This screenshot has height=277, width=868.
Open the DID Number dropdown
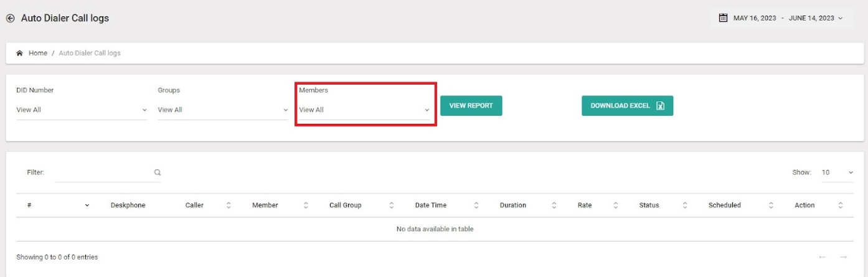82,110
